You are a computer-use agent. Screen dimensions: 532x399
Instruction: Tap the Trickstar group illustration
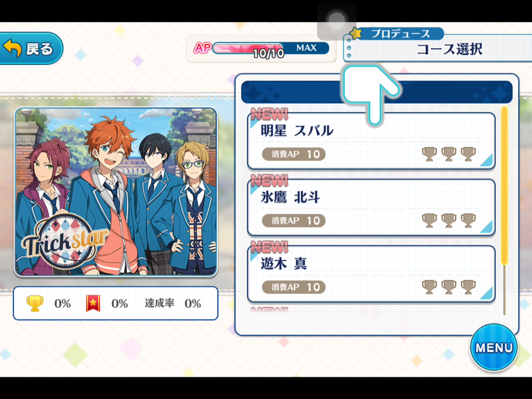[116, 192]
